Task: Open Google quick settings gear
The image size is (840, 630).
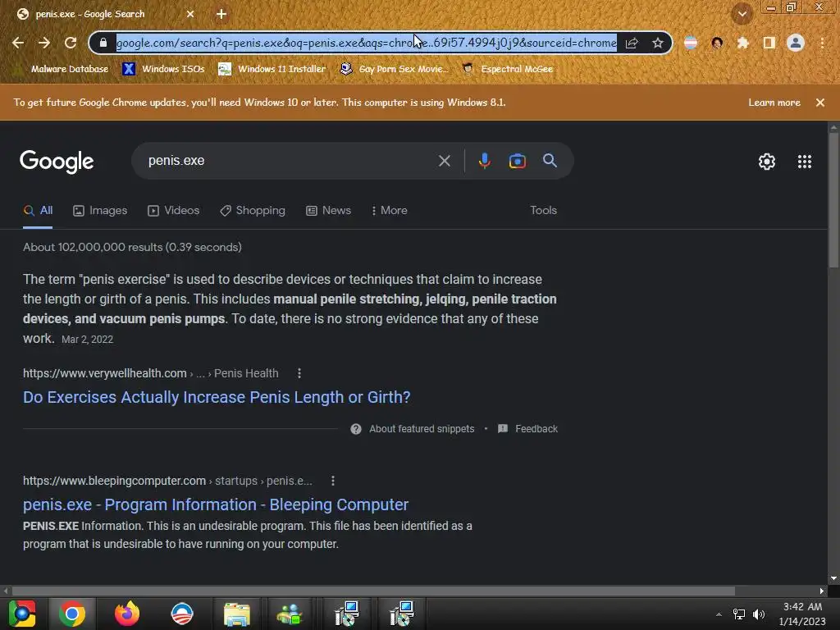Action: coord(767,162)
